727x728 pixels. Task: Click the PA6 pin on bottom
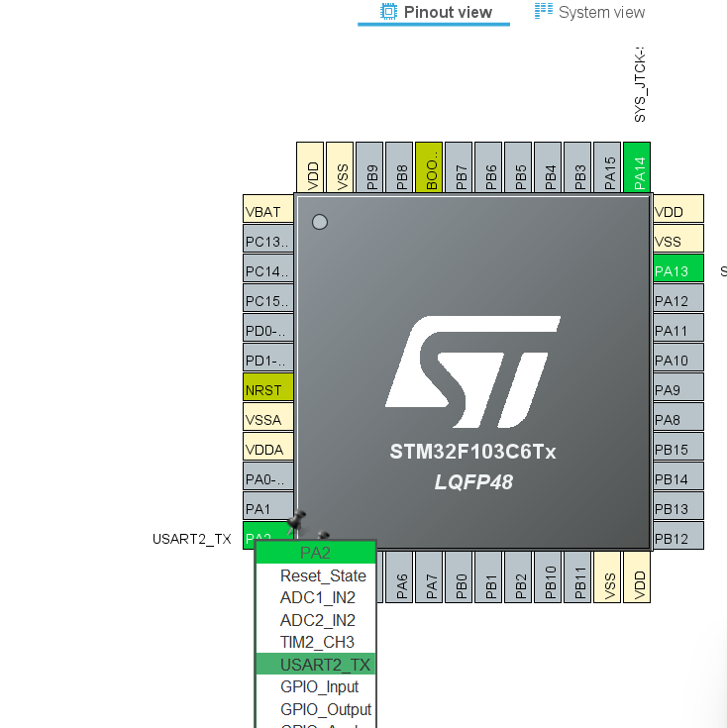click(x=399, y=577)
